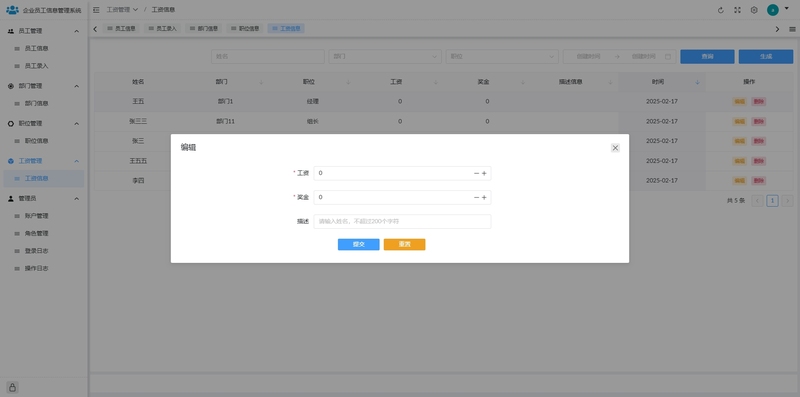Screen dimensions: 800x397
Task: Collapse the 管理员 sidebar group
Action: [x=77, y=198]
